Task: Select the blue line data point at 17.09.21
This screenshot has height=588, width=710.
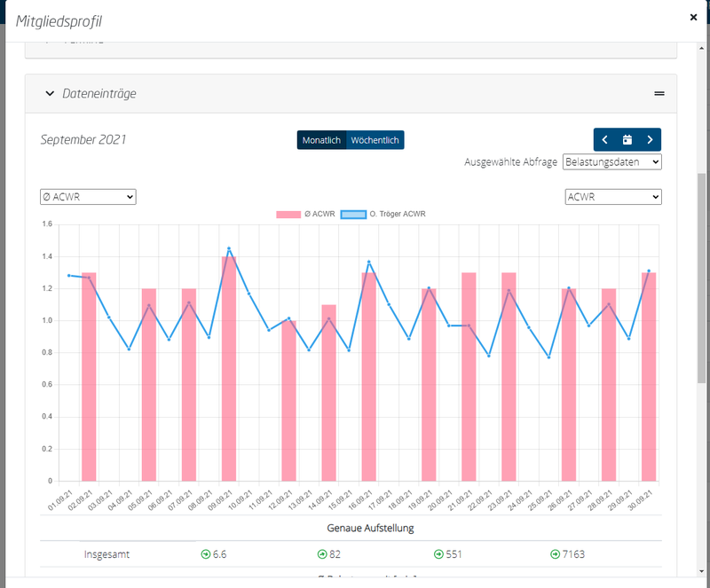Action: (x=389, y=304)
